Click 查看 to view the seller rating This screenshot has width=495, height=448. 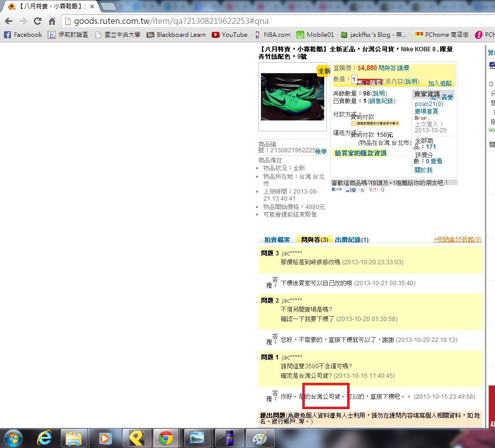point(436,161)
